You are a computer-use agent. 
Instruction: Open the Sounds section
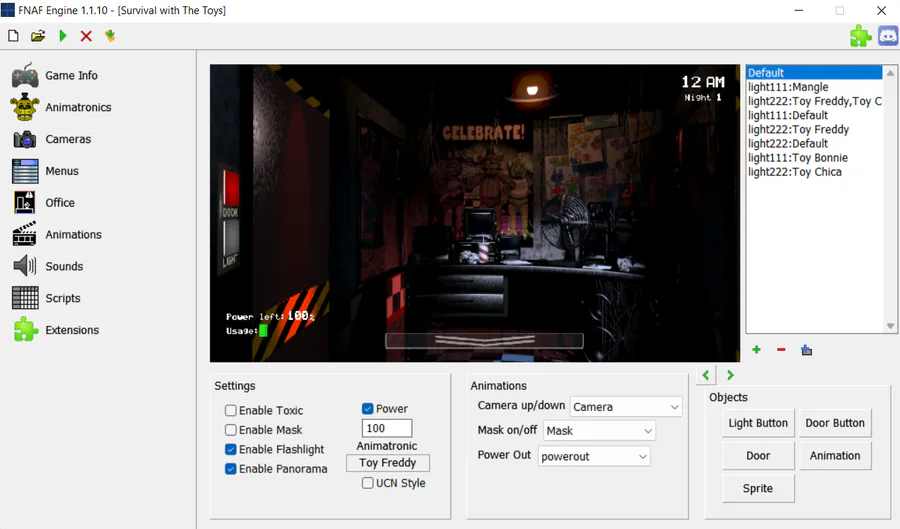point(64,266)
